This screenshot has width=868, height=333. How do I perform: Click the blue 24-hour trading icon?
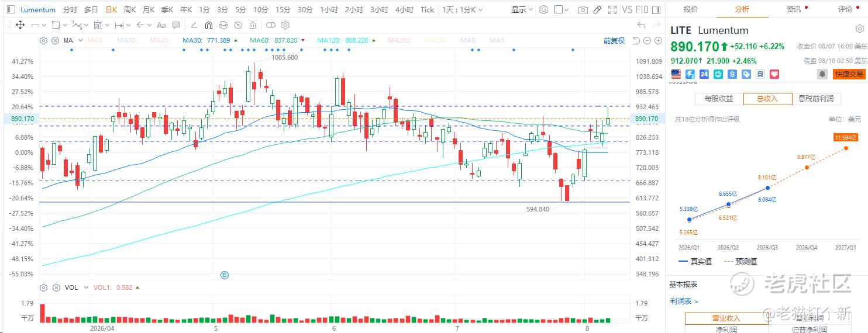point(704,74)
